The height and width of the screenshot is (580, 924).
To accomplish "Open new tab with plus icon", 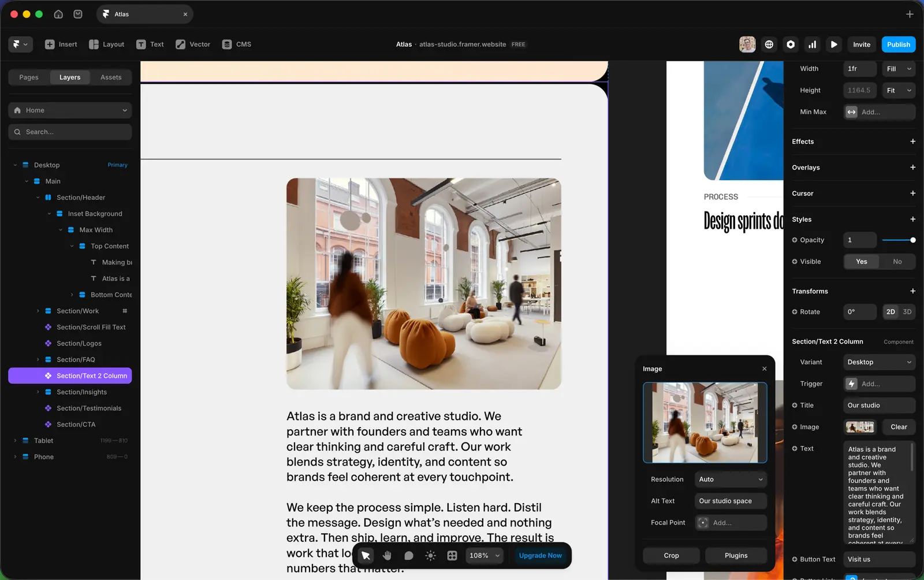I will 910,14.
